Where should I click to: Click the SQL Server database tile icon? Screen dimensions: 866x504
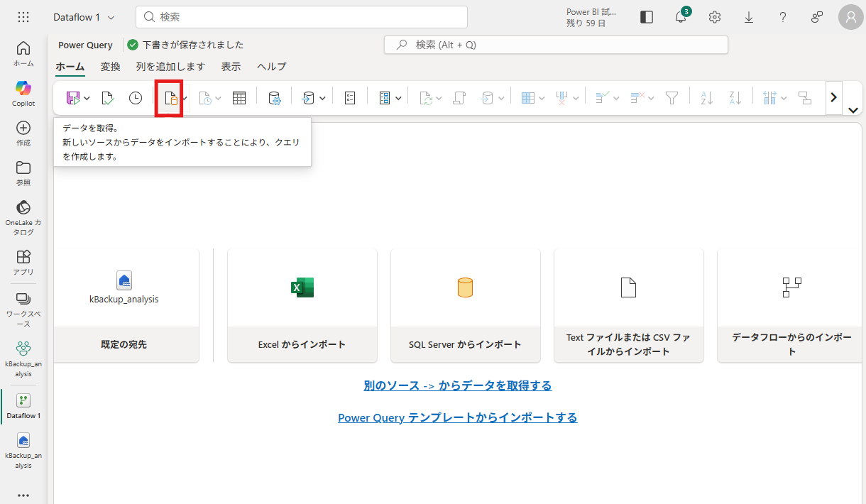pyautogui.click(x=465, y=287)
